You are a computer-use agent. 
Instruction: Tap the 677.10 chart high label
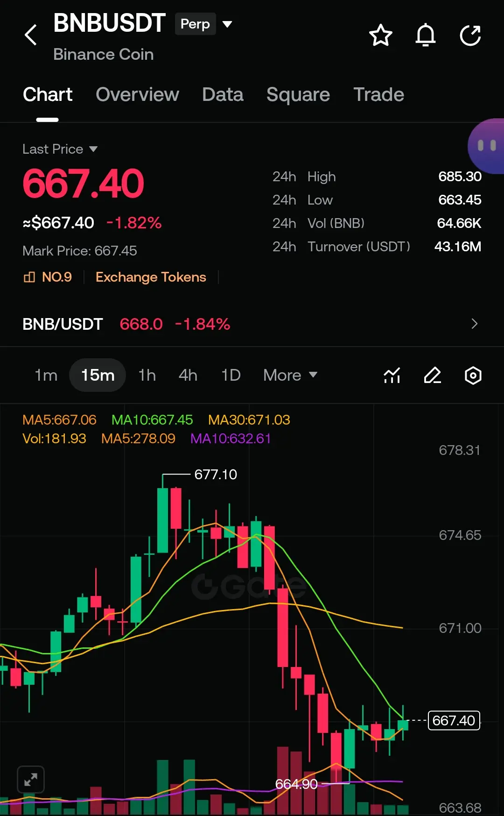click(216, 475)
